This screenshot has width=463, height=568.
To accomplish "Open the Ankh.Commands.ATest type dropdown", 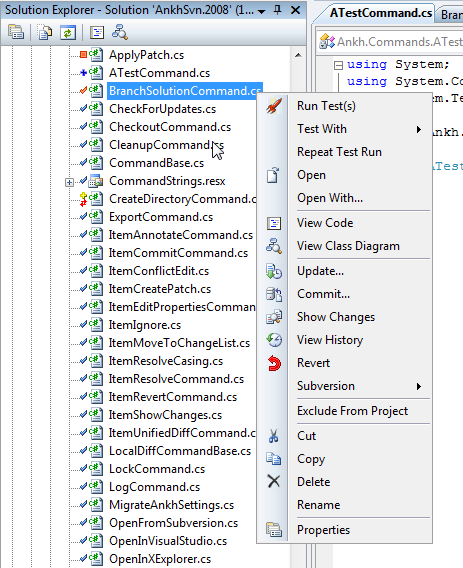I will coord(391,42).
